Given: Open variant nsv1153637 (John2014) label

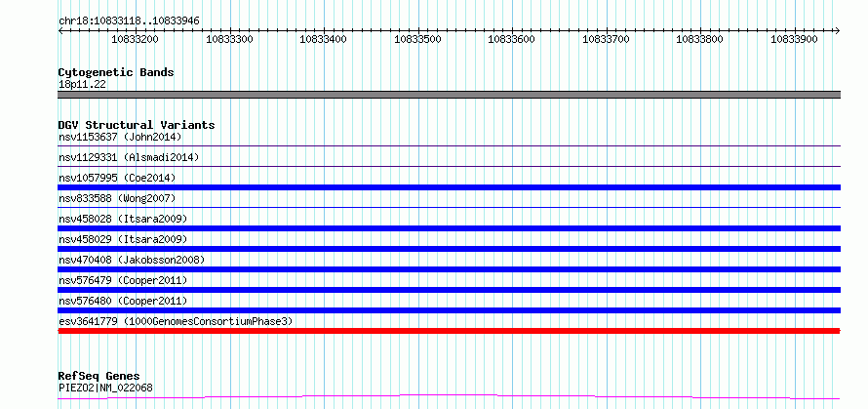Looking at the screenshot, I should point(120,137).
